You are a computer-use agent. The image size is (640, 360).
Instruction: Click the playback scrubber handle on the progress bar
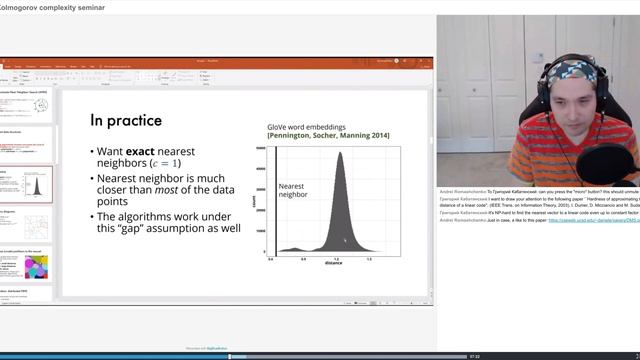click(229, 357)
